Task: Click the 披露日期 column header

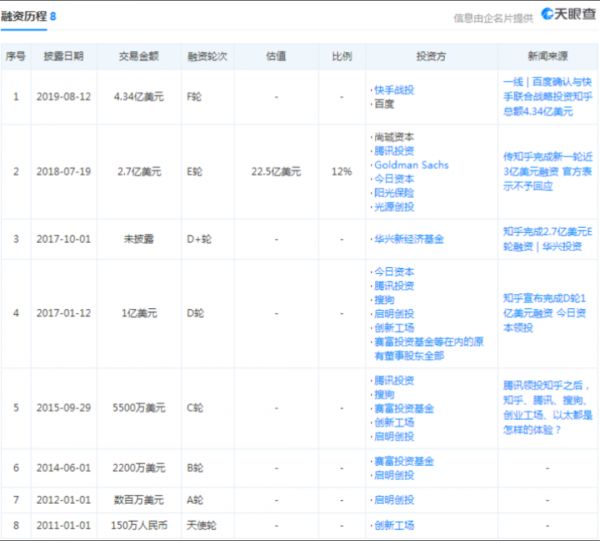Action: (65, 56)
